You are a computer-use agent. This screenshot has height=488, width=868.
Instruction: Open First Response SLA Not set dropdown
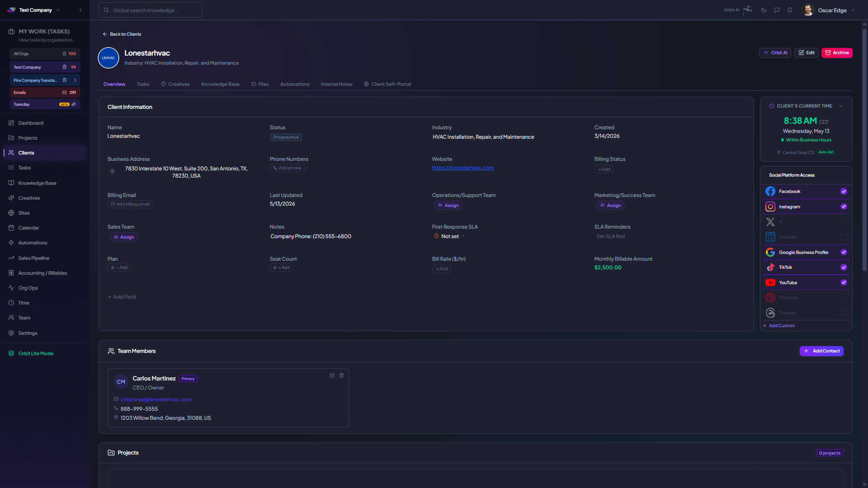450,236
